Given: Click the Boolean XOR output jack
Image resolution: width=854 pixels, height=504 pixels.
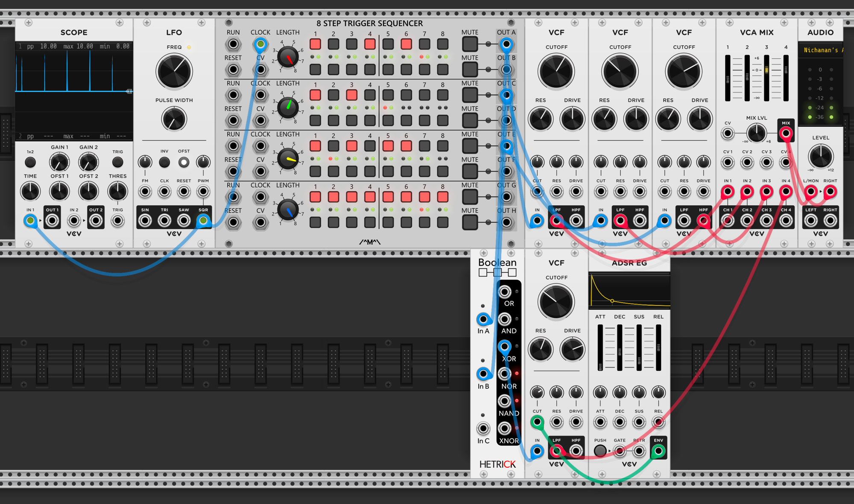Looking at the screenshot, I should click(505, 347).
